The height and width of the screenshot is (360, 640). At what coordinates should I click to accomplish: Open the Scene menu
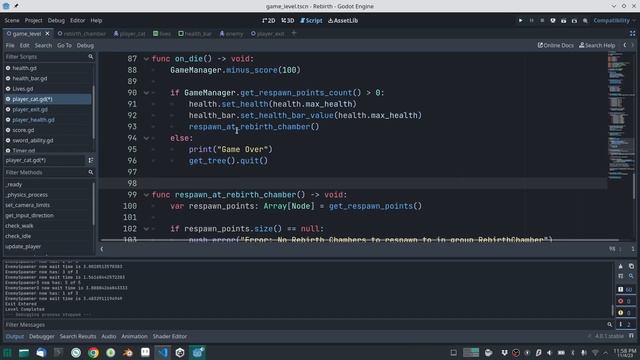coord(12,20)
